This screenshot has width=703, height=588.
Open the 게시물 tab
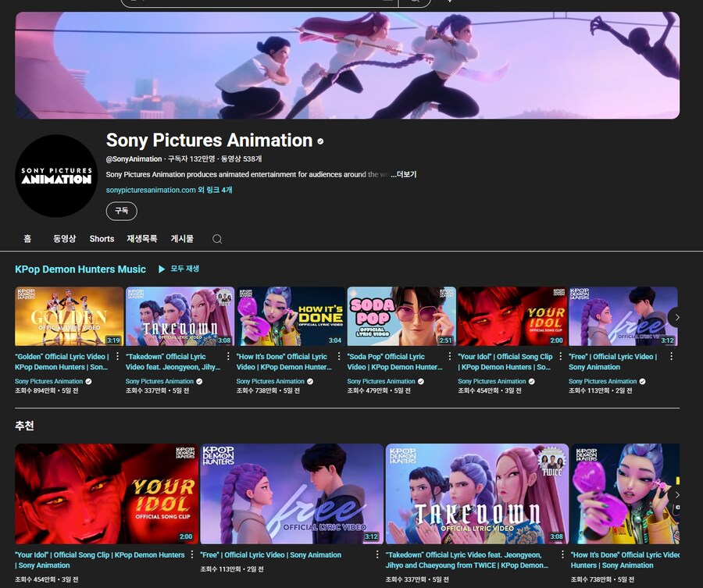coord(182,239)
